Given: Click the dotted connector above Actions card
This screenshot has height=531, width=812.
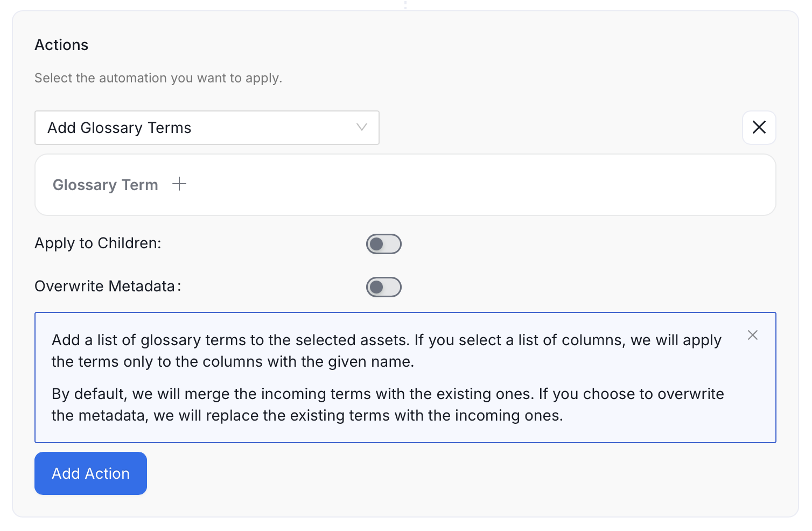Looking at the screenshot, I should tap(405, 5).
